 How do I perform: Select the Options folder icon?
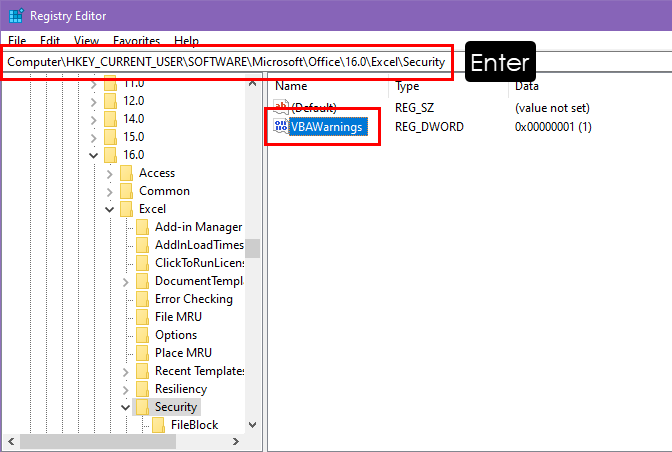click(x=142, y=335)
